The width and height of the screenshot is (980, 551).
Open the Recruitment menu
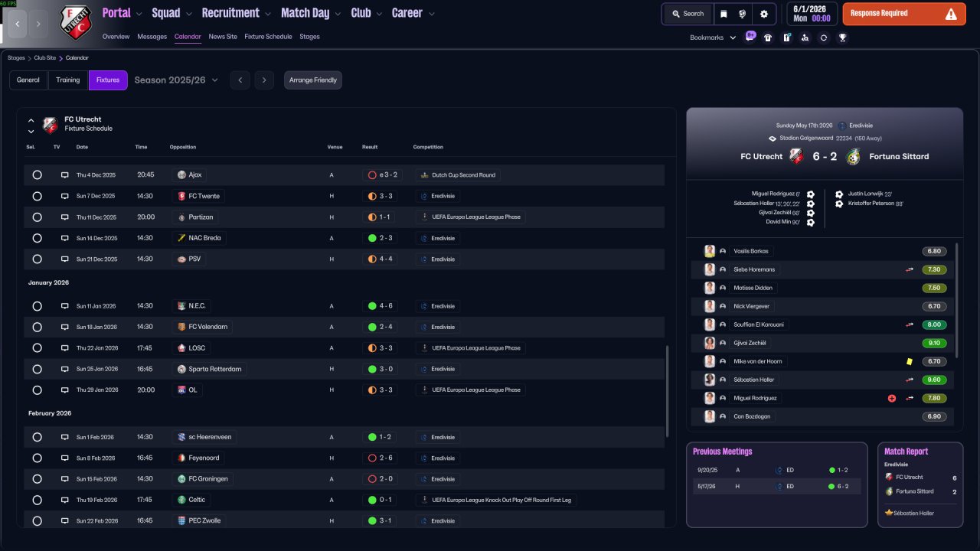click(236, 13)
